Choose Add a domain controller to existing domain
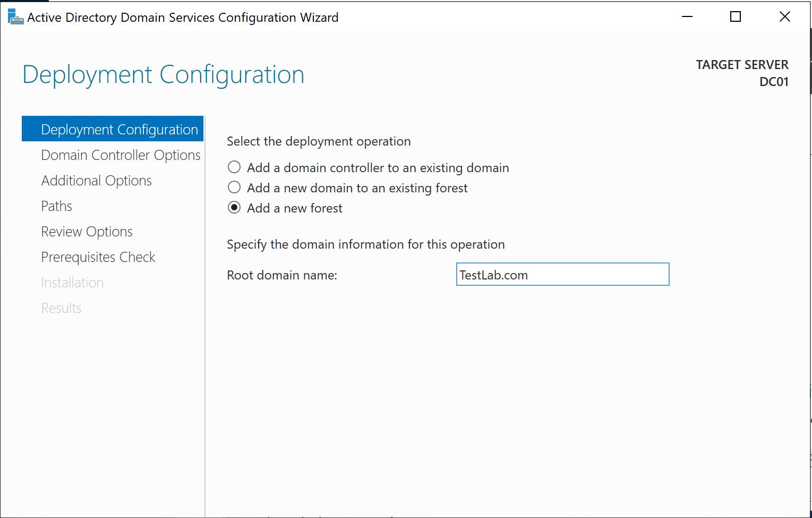This screenshot has height=518, width=812. click(234, 167)
